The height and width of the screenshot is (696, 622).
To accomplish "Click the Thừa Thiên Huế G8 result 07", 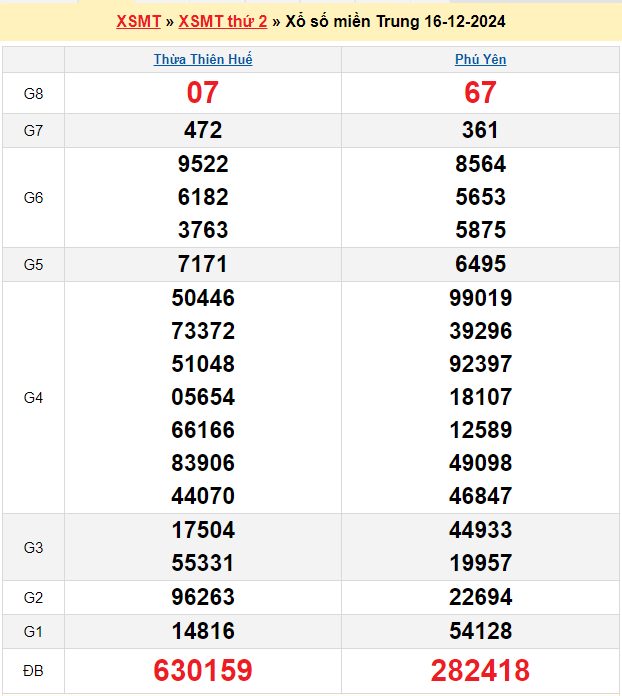I will click(202, 93).
